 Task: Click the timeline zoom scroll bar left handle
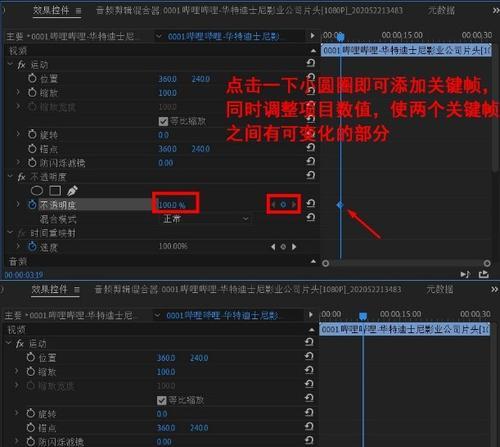click(326, 263)
